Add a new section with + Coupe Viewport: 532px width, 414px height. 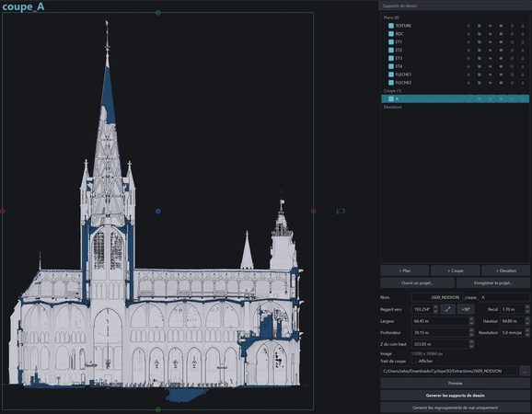455,270
